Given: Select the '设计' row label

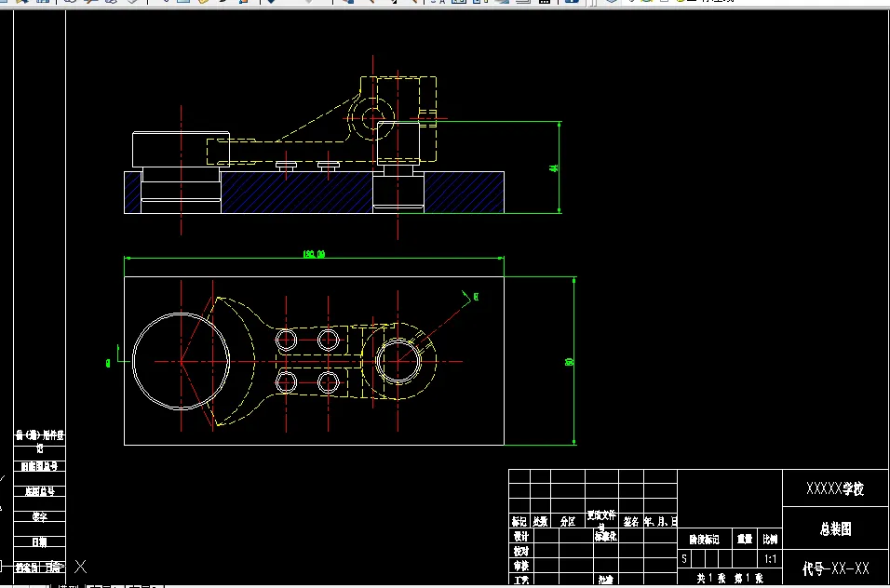Looking at the screenshot, I should click(521, 537).
